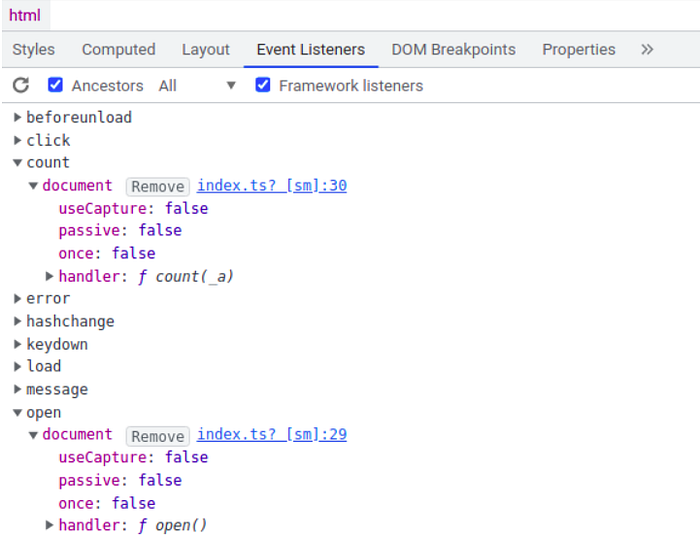This screenshot has width=700, height=541.
Task: Switch to the Styles tab
Action: click(x=33, y=50)
